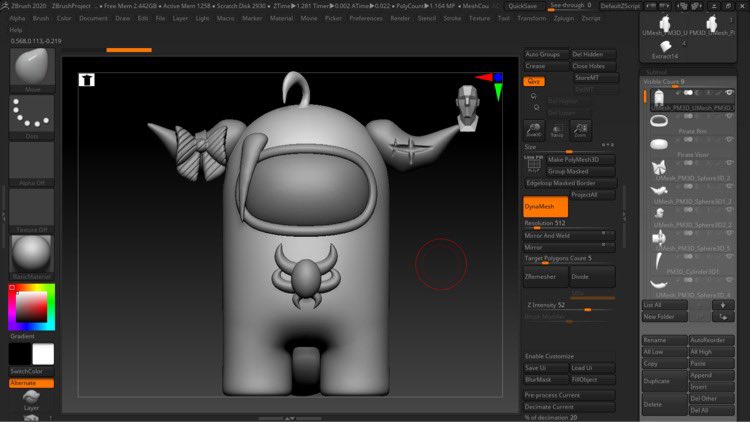Open the Zplugin menu

click(x=563, y=18)
